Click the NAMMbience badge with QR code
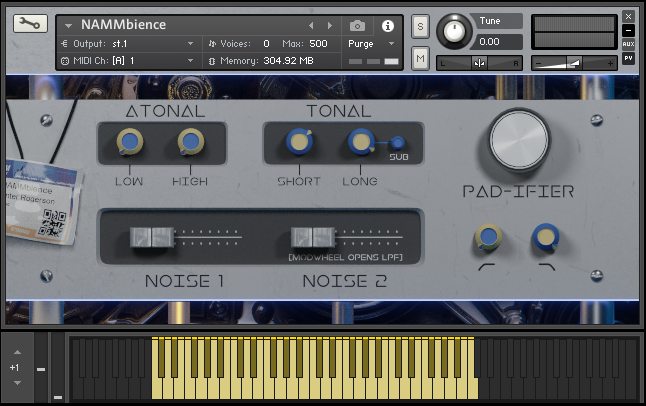 42,202
